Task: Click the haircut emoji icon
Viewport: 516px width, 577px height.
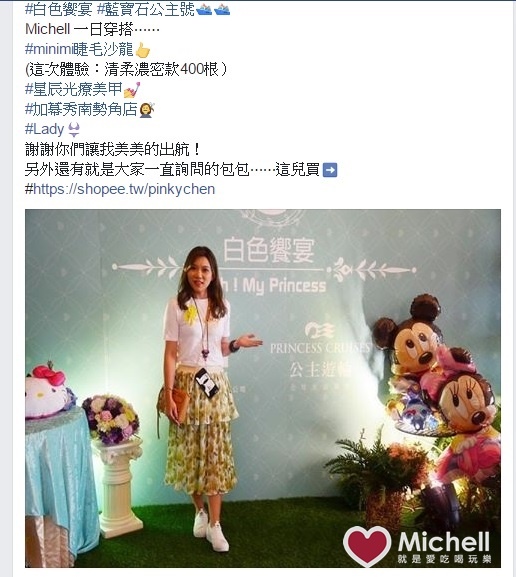Action: [x=147, y=110]
